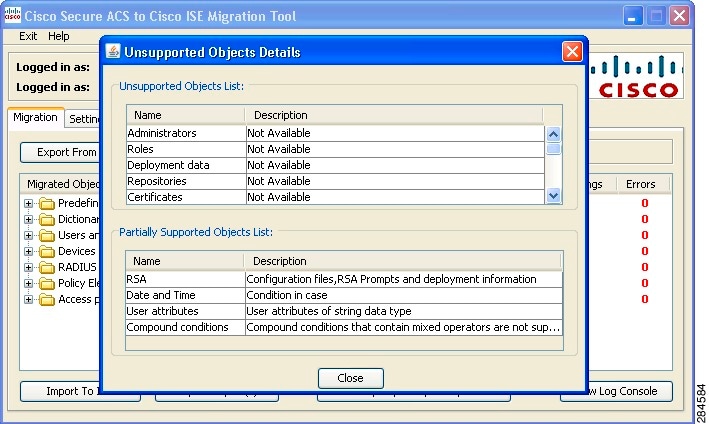Click the Name header in Unsupported Objects List
Viewport: 709px width, 424px height.
[186, 115]
